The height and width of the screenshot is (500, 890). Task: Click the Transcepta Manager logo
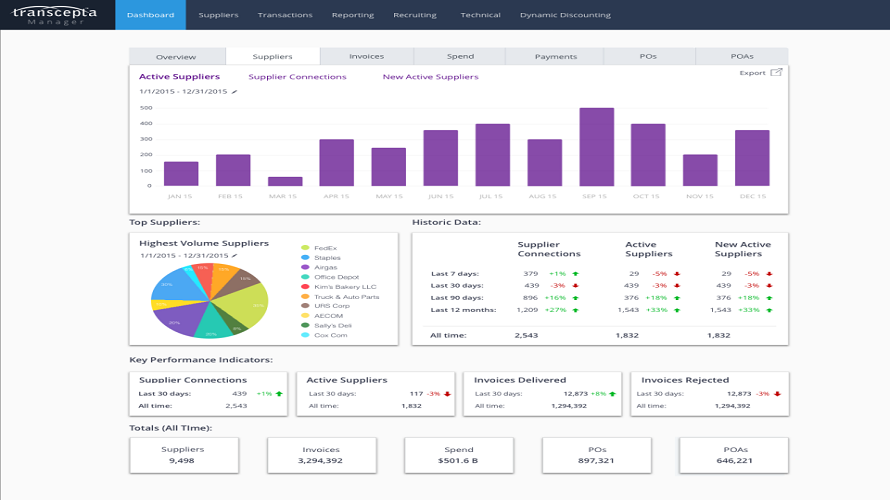[55, 15]
